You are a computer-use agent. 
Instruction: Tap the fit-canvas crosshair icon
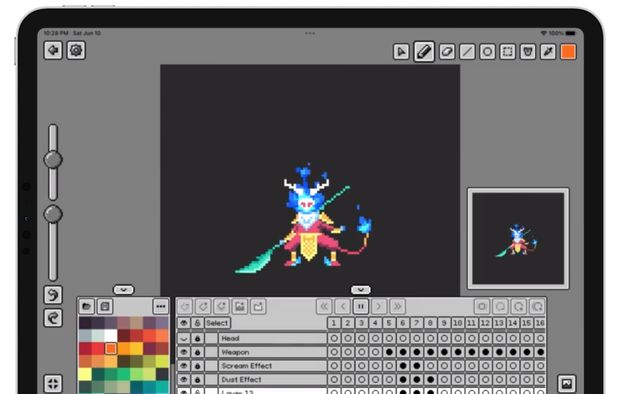pyautogui.click(x=53, y=383)
